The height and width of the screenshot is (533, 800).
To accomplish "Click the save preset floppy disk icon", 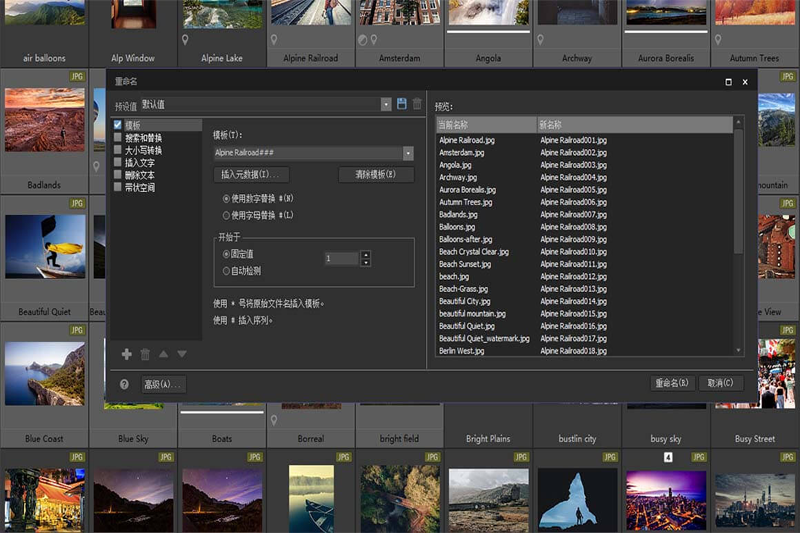I will pyautogui.click(x=401, y=104).
